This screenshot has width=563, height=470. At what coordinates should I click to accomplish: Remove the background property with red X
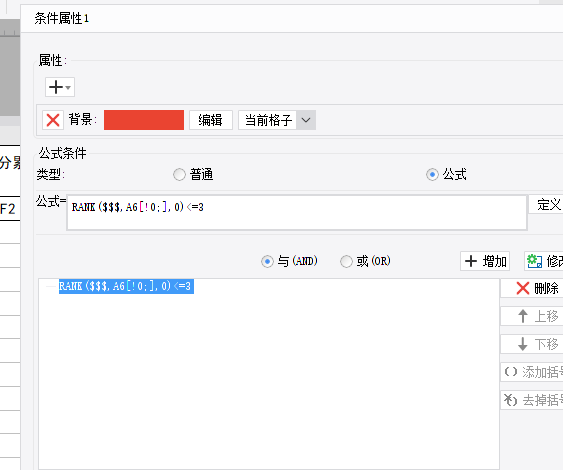pyautogui.click(x=53, y=120)
